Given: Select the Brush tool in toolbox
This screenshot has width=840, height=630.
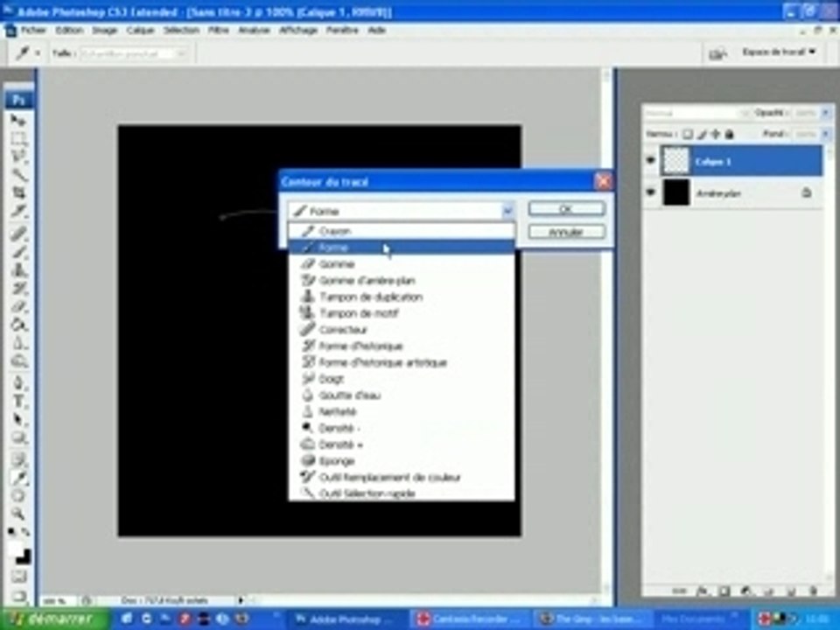Looking at the screenshot, I should 18,252.
